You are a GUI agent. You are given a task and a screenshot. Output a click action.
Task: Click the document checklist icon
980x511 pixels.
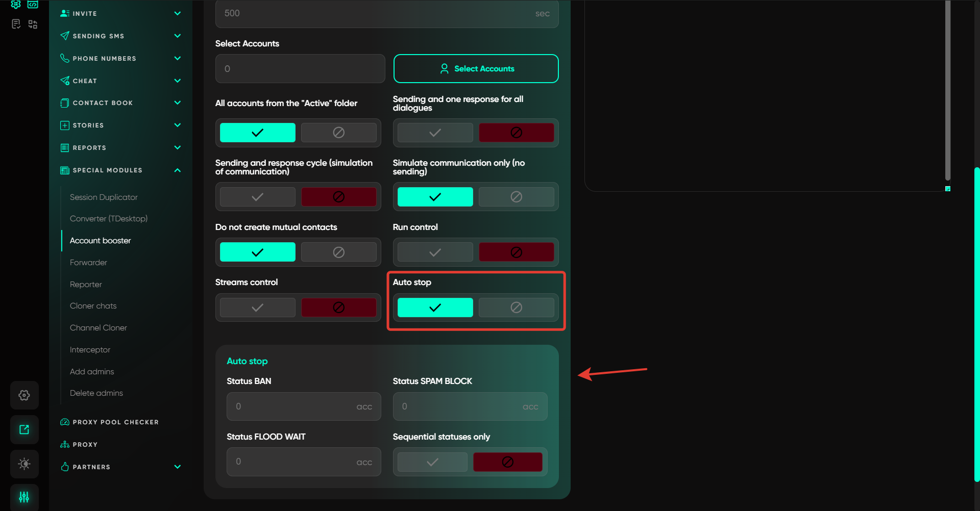click(x=16, y=24)
